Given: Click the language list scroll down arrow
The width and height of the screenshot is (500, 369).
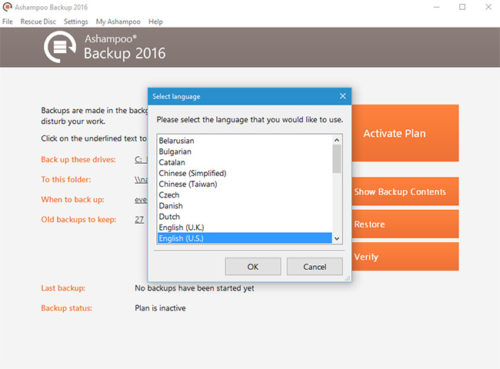Looking at the screenshot, I should (337, 239).
